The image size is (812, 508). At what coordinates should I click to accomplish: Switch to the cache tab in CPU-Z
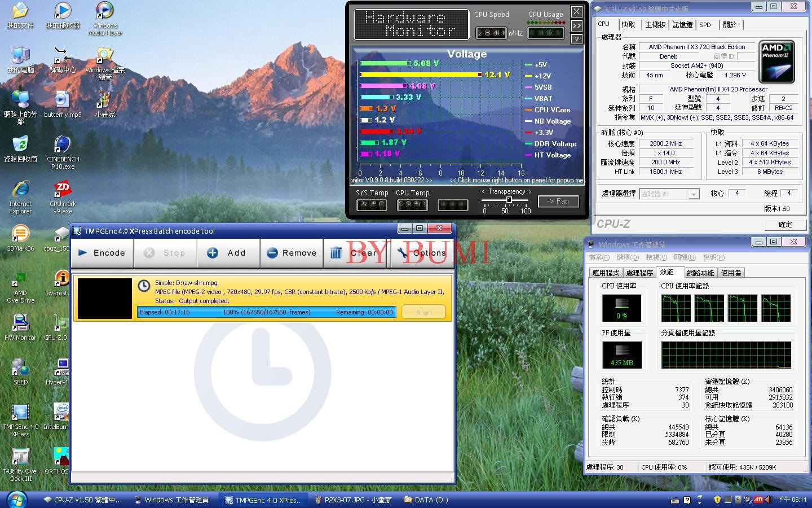click(628, 25)
